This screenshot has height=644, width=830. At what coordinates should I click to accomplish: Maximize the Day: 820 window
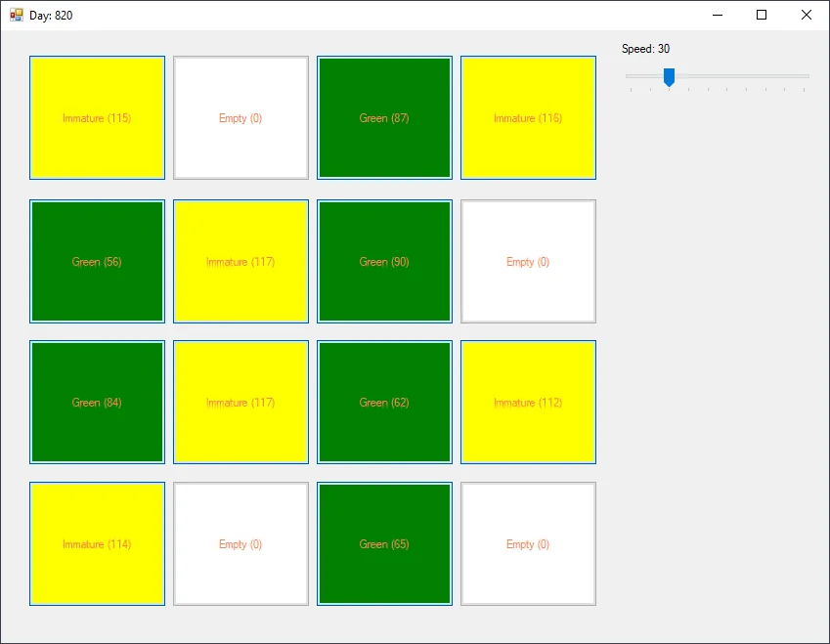762,15
